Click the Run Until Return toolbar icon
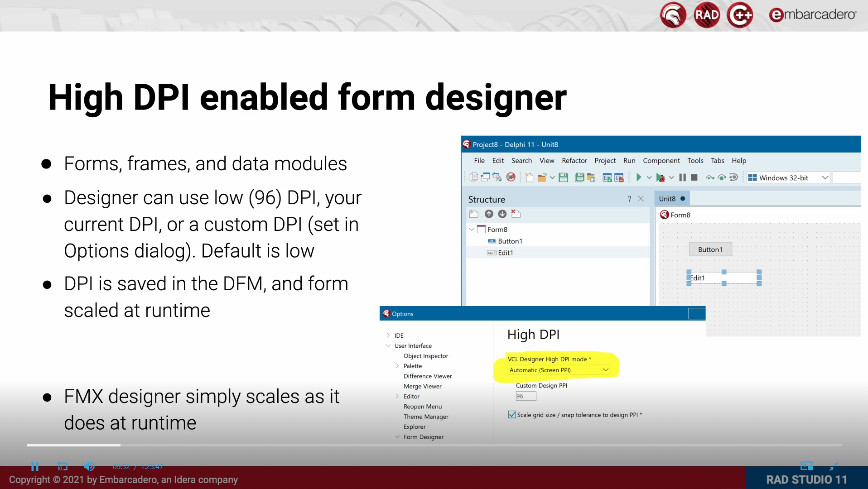This screenshot has height=489, width=868. pyautogui.click(x=734, y=177)
